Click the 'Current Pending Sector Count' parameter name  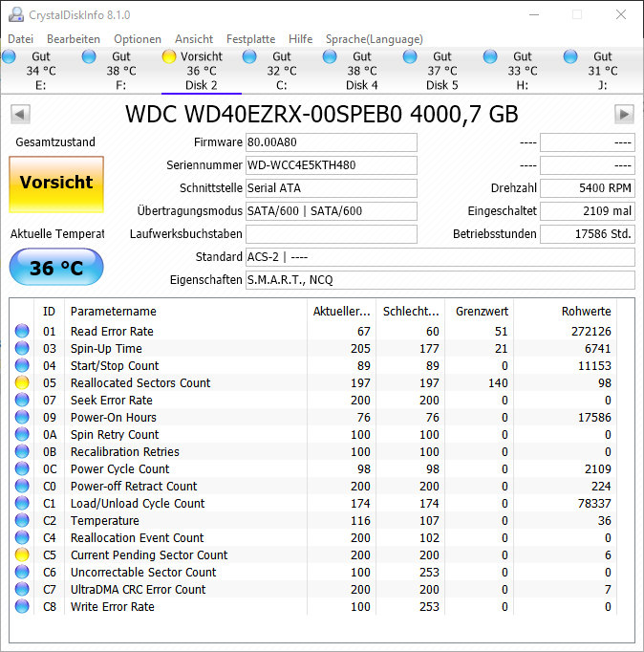click(149, 554)
